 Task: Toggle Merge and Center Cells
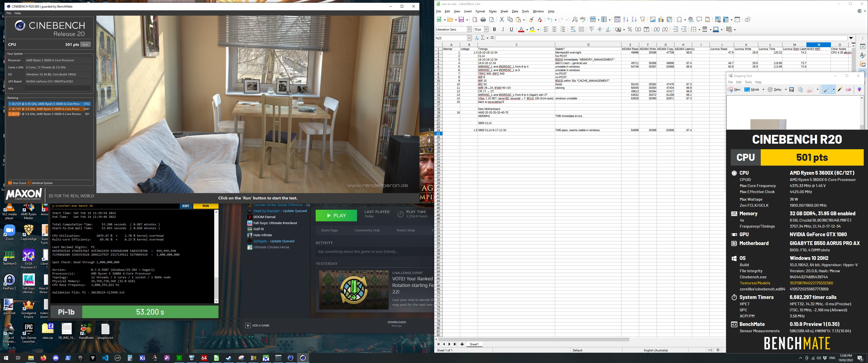point(581,30)
